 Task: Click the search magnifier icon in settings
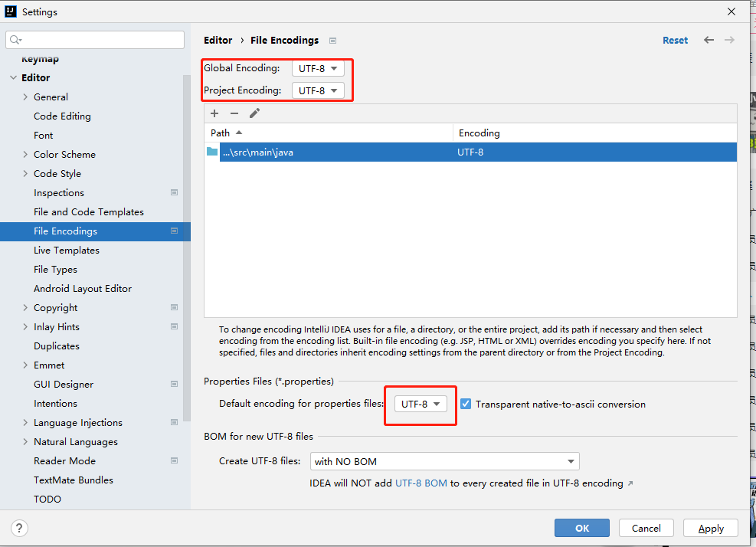click(15, 40)
